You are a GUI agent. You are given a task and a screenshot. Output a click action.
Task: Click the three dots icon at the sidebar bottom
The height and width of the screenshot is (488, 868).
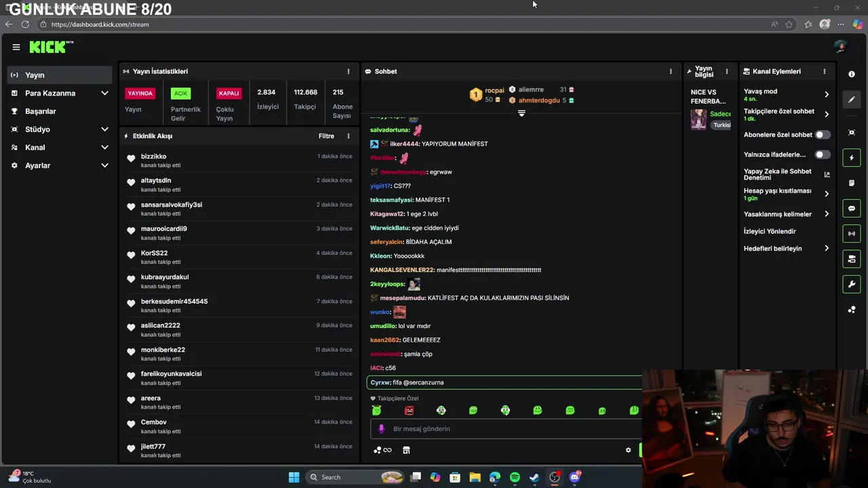pyautogui.click(x=852, y=310)
